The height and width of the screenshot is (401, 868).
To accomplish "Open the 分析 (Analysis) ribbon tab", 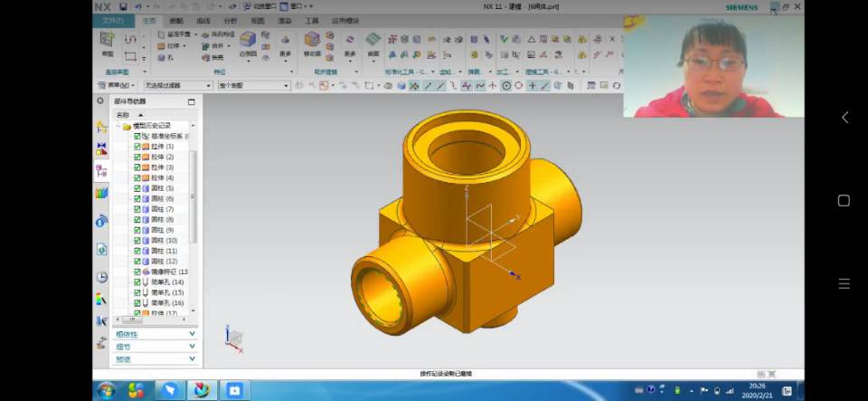I will point(231,20).
